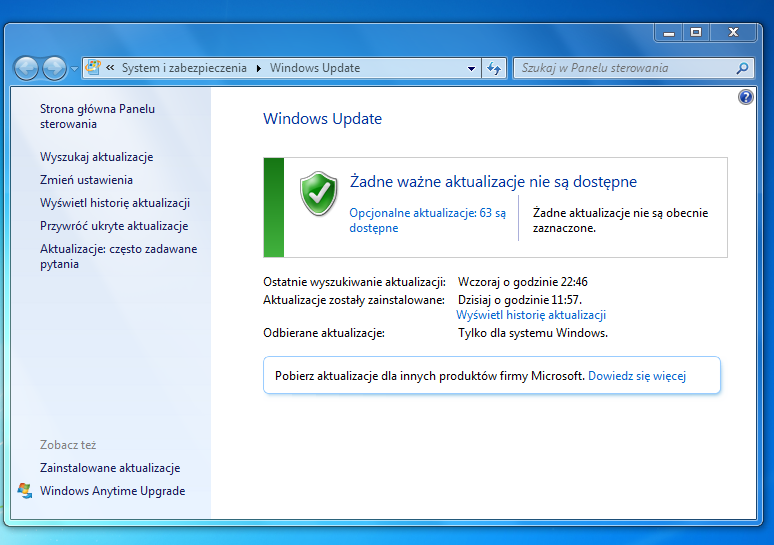
Task: Click text Tylko dla systemu Windows.
Action: 533,333
